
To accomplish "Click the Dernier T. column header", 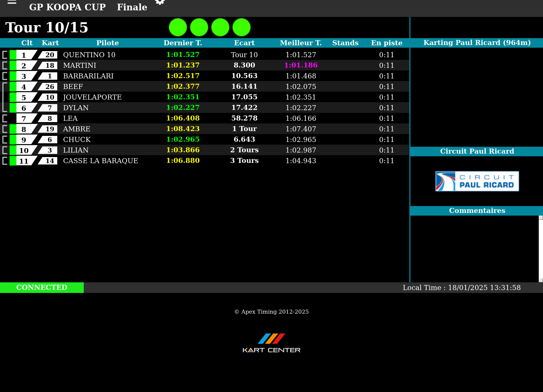I will click(183, 43).
